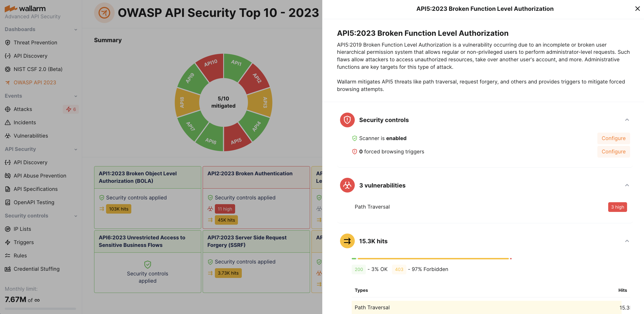Image resolution: width=644 pixels, height=314 pixels.
Task: Navigate to the Vulnerabilities section
Action: pos(31,136)
